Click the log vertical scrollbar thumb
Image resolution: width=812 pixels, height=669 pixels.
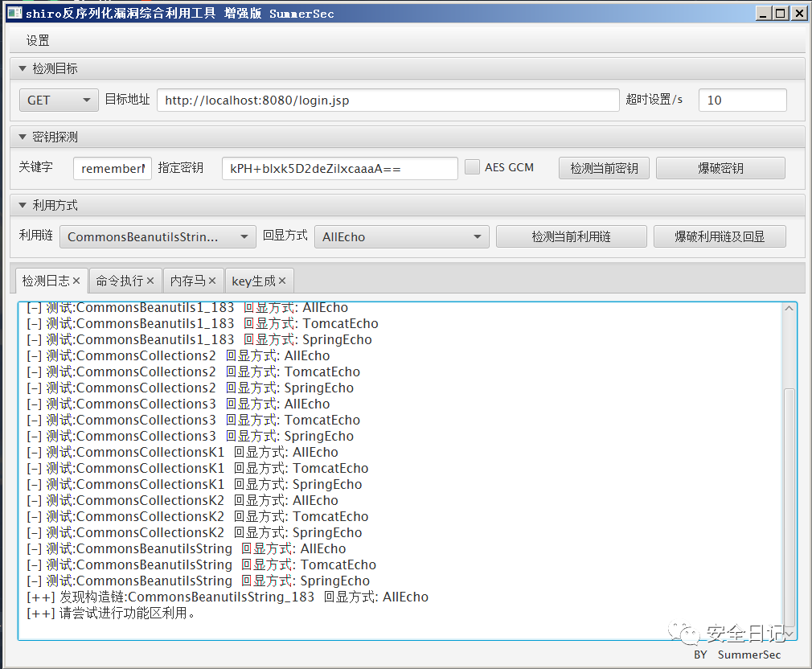point(789,507)
